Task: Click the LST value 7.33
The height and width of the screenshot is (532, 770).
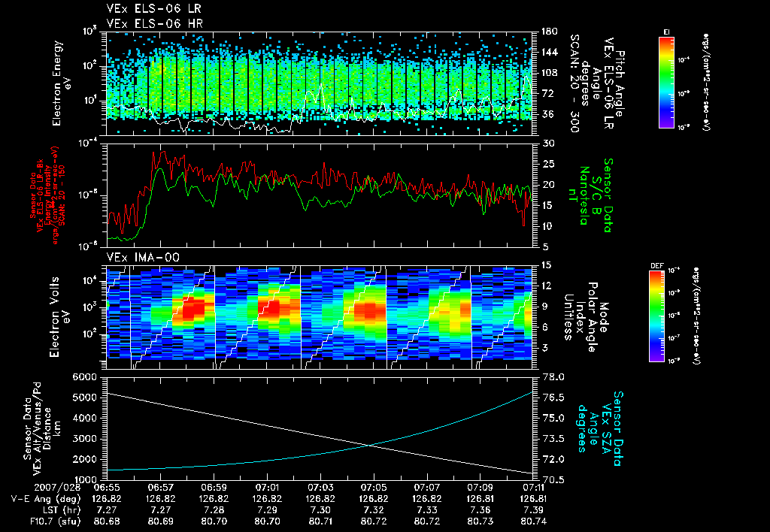Action: (x=427, y=510)
